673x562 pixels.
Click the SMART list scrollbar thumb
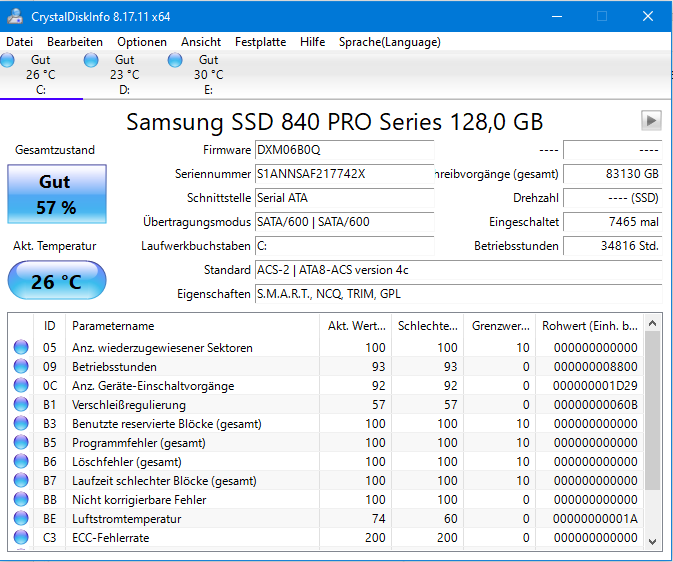652,411
